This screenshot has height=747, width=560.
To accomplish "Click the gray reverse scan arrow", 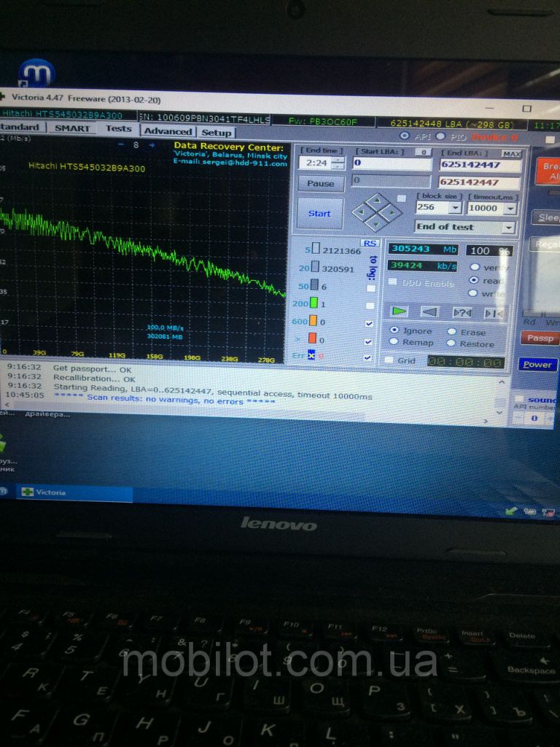I will (429, 312).
